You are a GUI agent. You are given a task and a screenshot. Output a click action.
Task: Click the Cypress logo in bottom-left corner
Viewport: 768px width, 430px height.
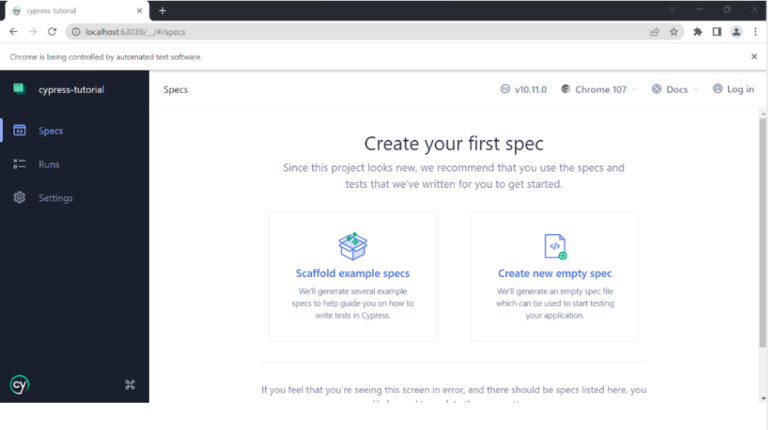pos(20,384)
